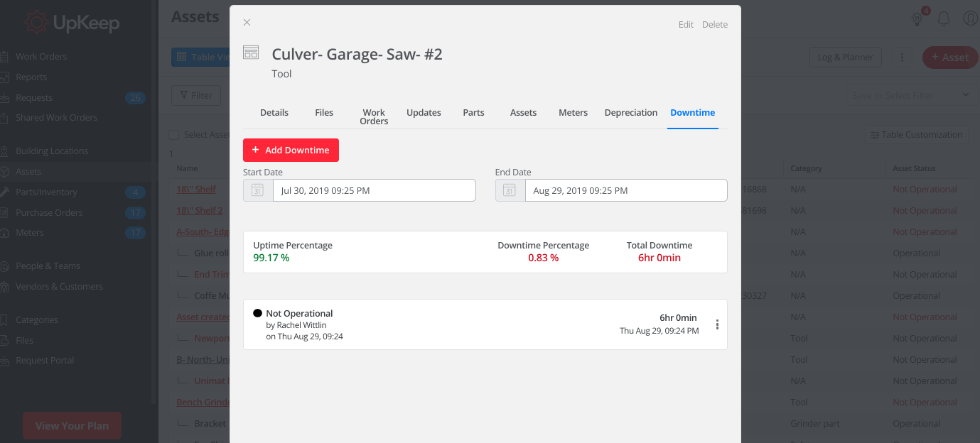Viewport: 980px width, 443px height.
Task: Open the kebab menu next to Log & Planner
Action: 902,58
